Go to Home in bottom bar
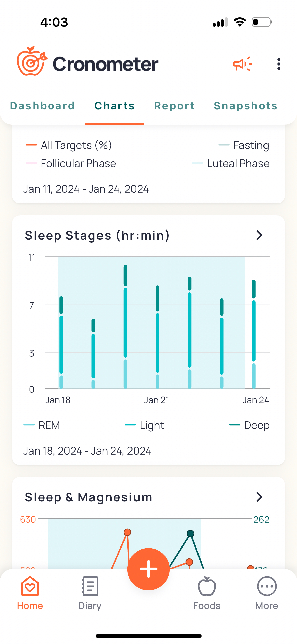The height and width of the screenshot is (644, 297). tap(30, 593)
